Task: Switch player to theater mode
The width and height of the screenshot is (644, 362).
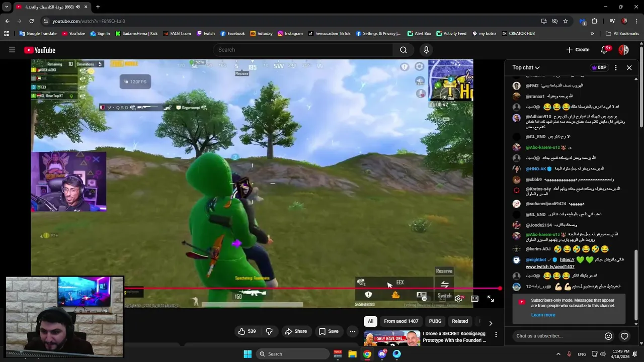Action: 474,299
